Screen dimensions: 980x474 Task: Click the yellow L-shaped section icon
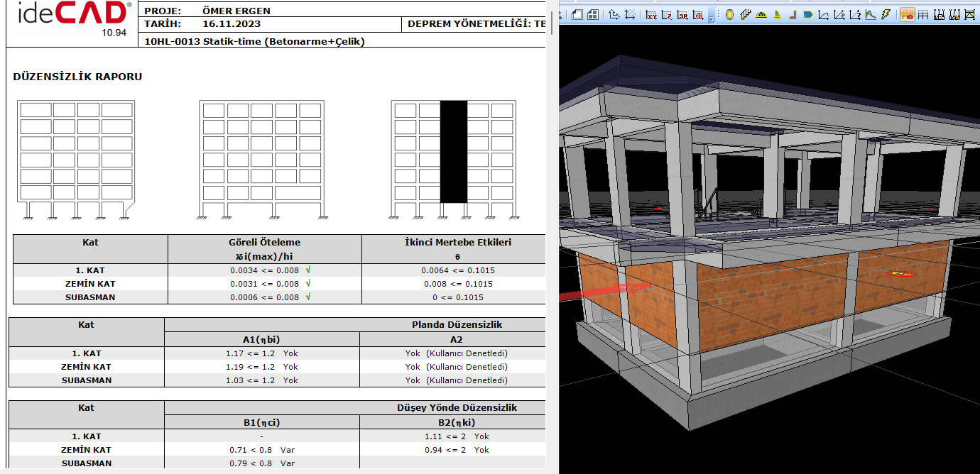click(x=793, y=15)
